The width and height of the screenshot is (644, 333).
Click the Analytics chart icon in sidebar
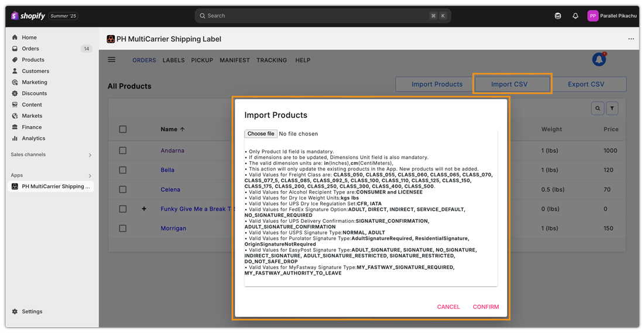tap(15, 138)
